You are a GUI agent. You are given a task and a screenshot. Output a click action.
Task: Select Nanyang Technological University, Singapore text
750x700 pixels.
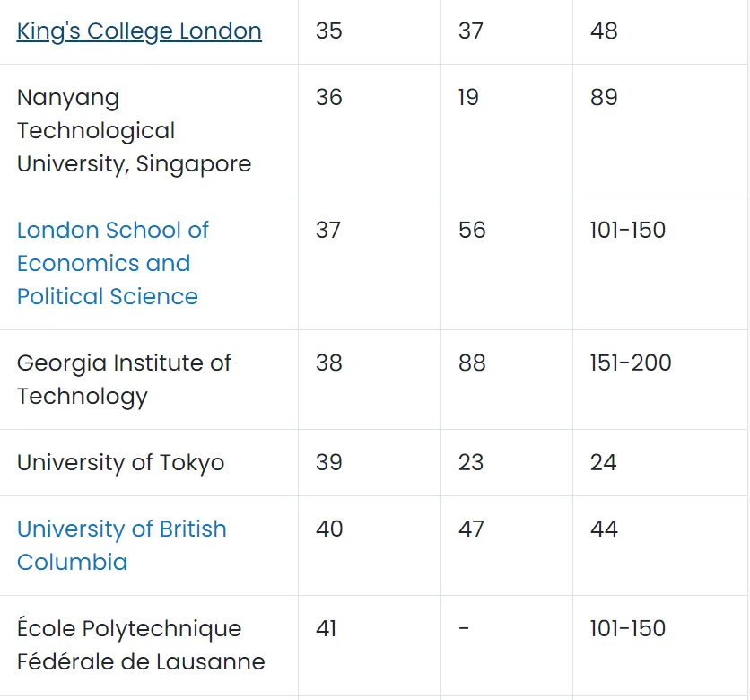point(134,131)
